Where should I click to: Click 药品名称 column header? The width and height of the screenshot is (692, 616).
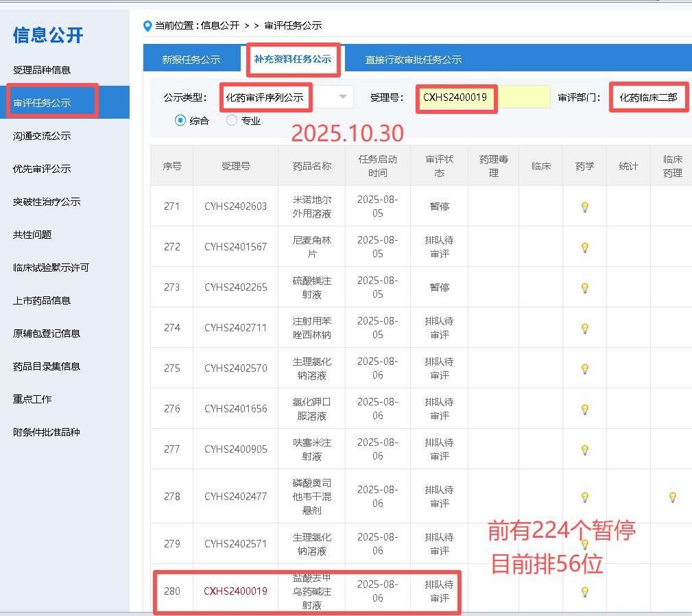pos(312,166)
